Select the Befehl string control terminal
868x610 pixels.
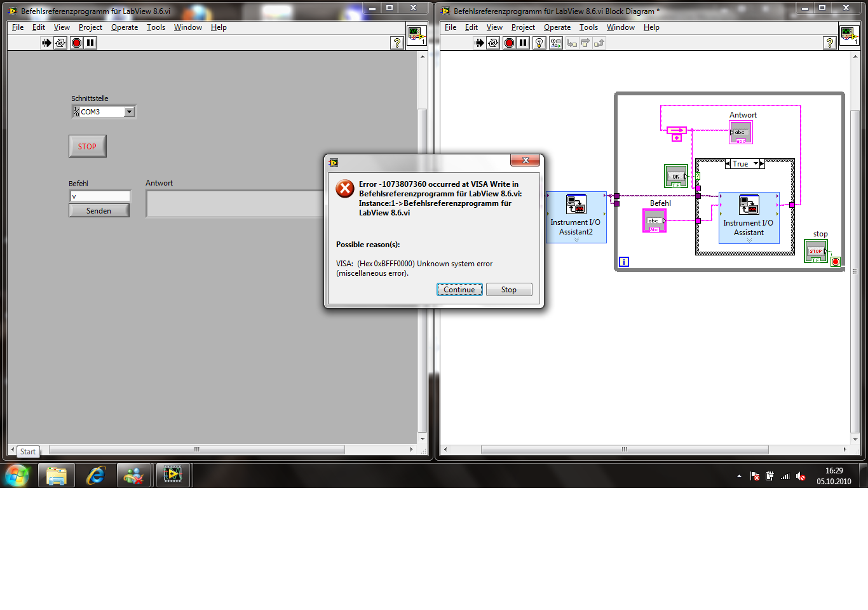click(654, 220)
